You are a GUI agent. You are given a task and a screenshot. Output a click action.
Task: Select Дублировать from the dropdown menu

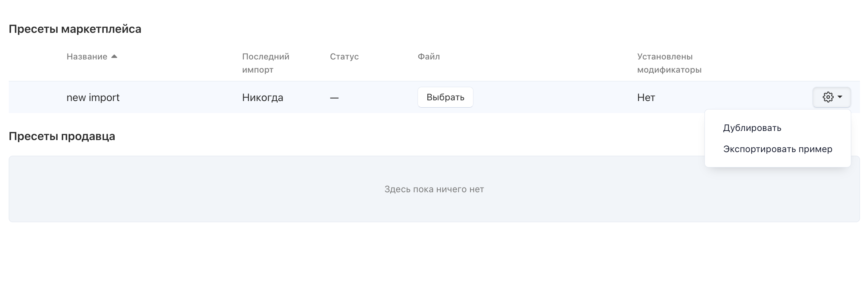[x=752, y=128]
